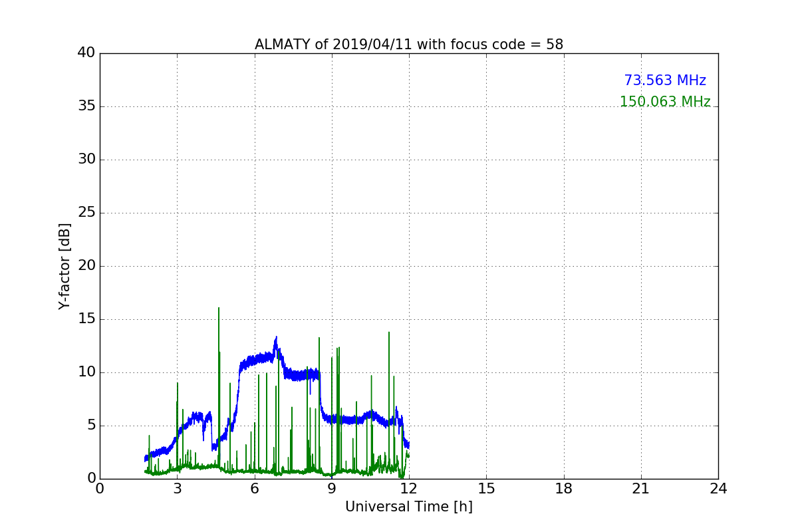Click the y-axis tick label 10
The image size is (798, 532).
[x=86, y=372]
